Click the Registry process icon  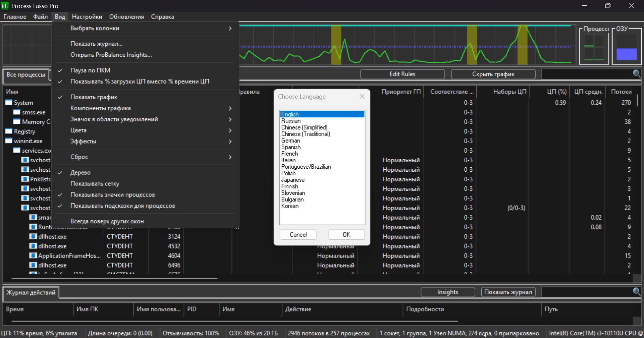point(9,131)
